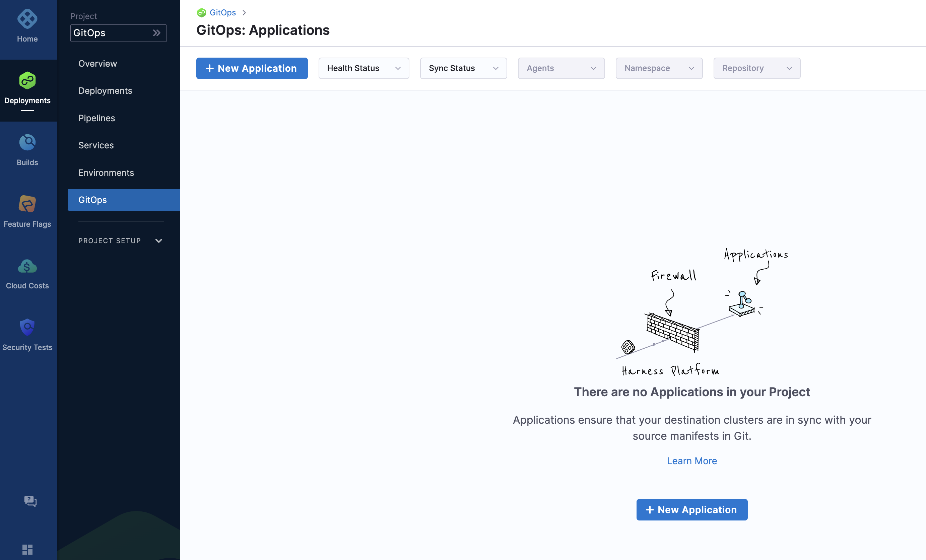Viewport: 926px width, 560px height.
Task: Expand the Agents filter dropdown
Action: coord(561,68)
